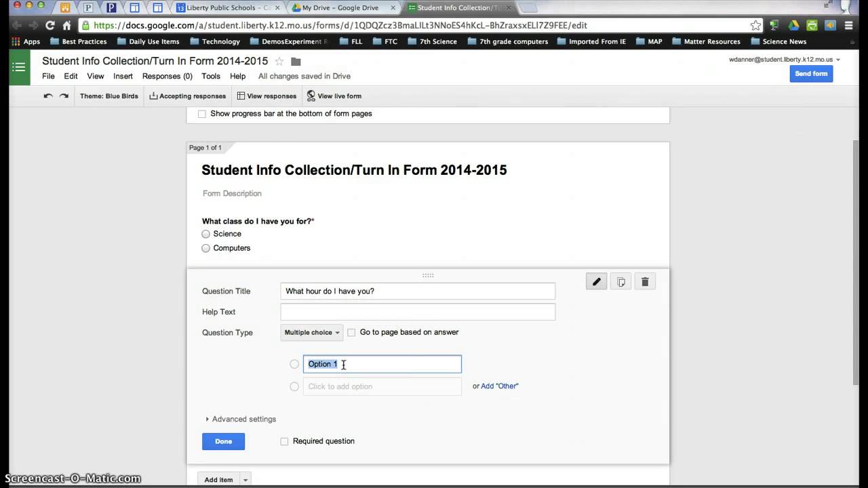The image size is (868, 488).
Task: Open the Add item dropdown arrow
Action: pos(245,480)
